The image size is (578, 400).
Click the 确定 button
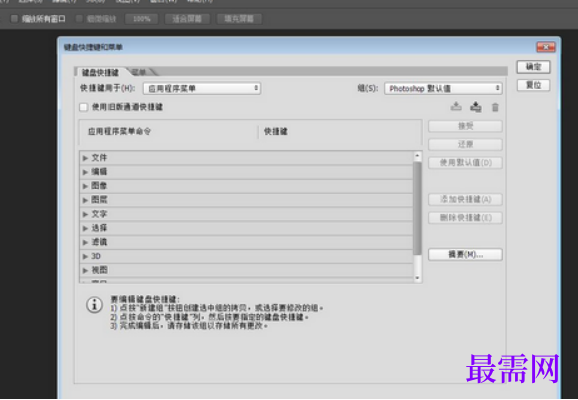tap(533, 67)
